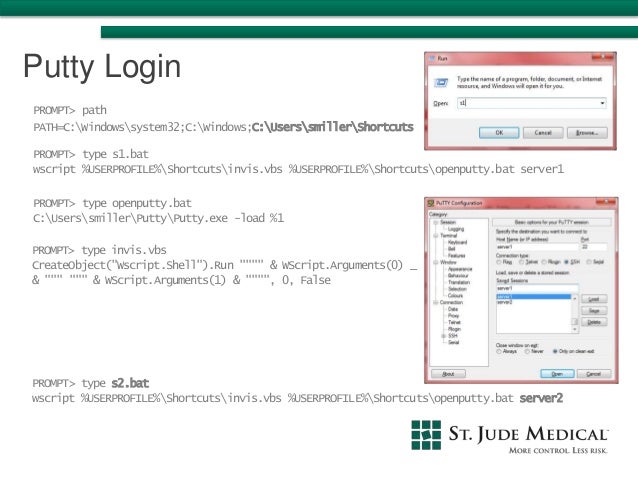Viewport: 638px width, 479px height.
Task: Select Rlogin connection type radio button
Action: tap(544, 262)
